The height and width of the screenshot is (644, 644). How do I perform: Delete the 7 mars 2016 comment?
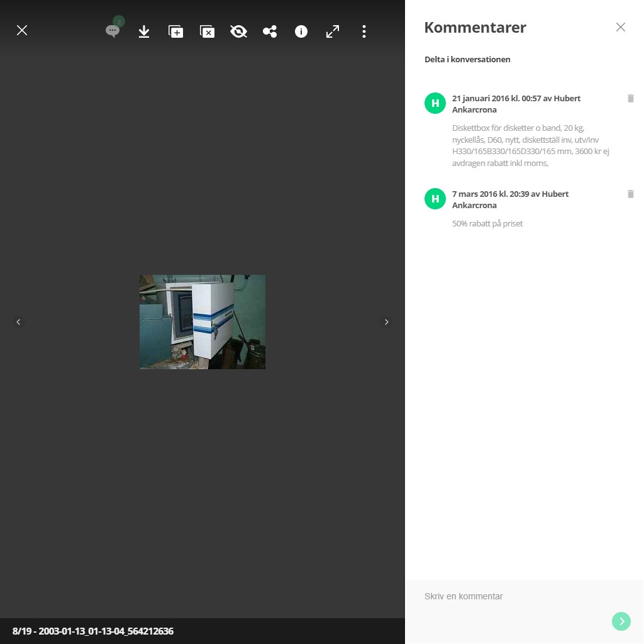coord(631,194)
